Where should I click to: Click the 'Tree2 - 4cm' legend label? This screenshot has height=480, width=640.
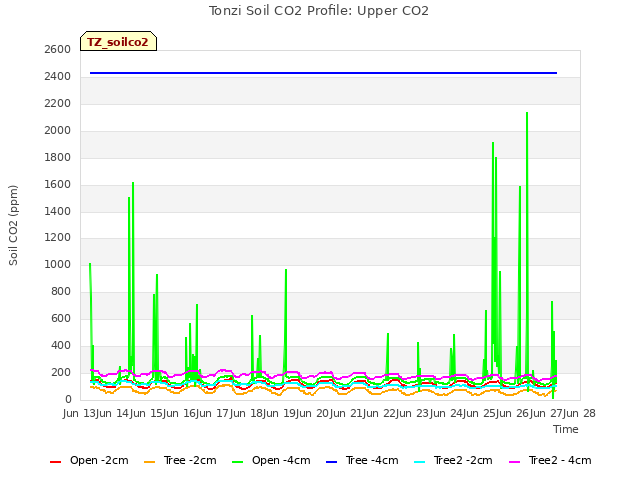[560, 460]
